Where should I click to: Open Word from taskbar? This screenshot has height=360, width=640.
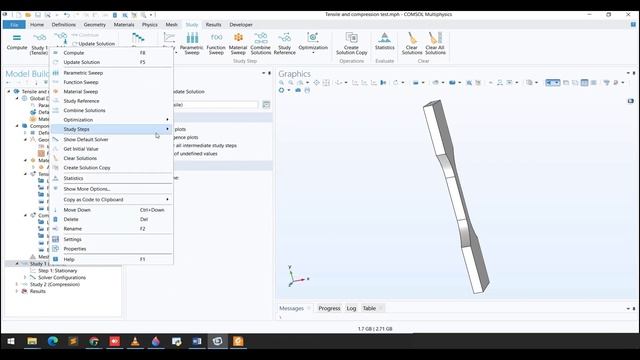[x=197, y=341]
